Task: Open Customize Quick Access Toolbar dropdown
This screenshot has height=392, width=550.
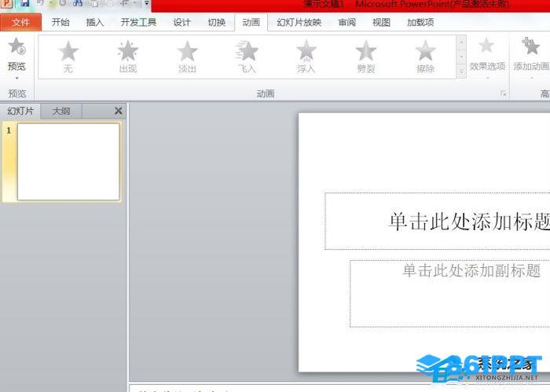Action: (x=147, y=3)
